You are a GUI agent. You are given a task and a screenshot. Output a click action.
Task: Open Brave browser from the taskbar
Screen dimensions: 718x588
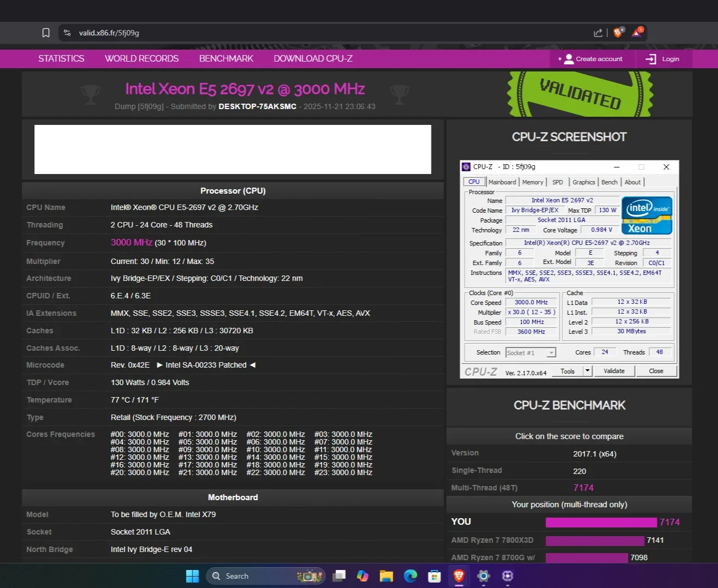pyautogui.click(x=458, y=575)
